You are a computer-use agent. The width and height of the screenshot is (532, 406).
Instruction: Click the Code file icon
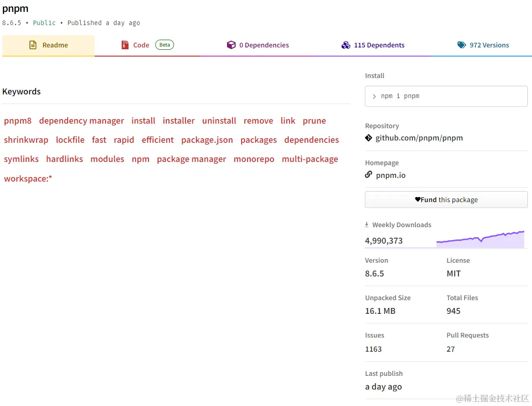[125, 45]
